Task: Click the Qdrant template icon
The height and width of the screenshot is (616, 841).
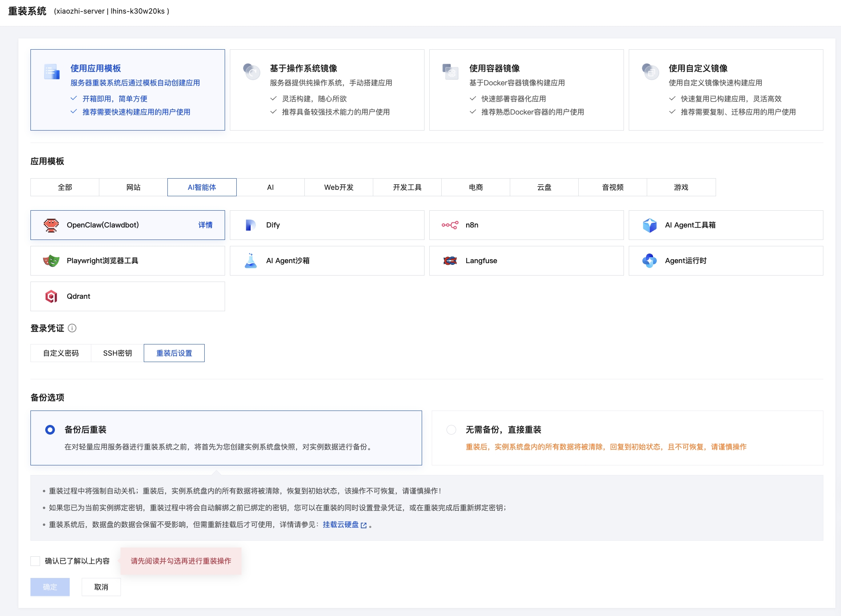Action: 51,296
